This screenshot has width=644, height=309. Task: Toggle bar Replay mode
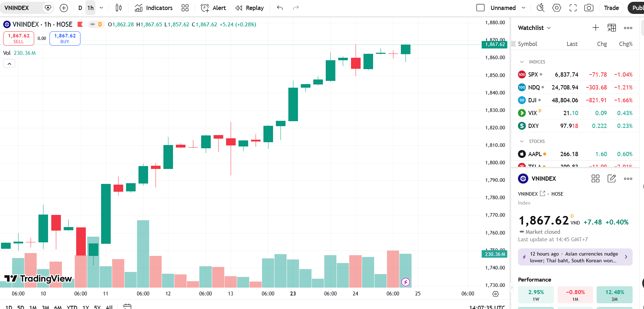pos(250,7)
